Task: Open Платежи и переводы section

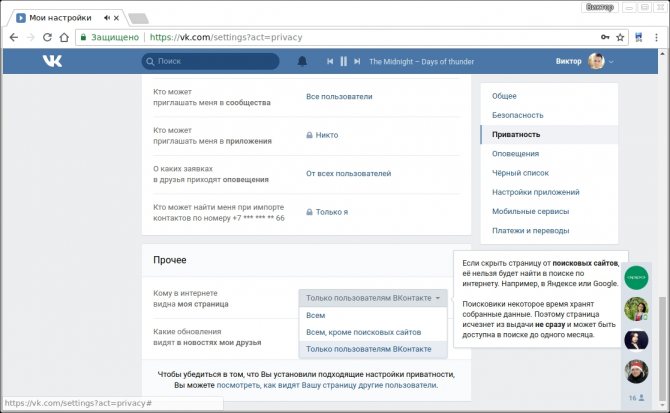Action: point(531,231)
